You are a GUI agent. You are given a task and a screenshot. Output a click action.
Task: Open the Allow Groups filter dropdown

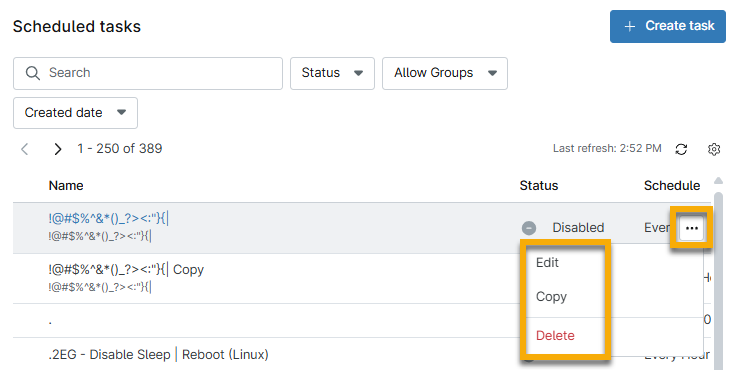click(445, 73)
